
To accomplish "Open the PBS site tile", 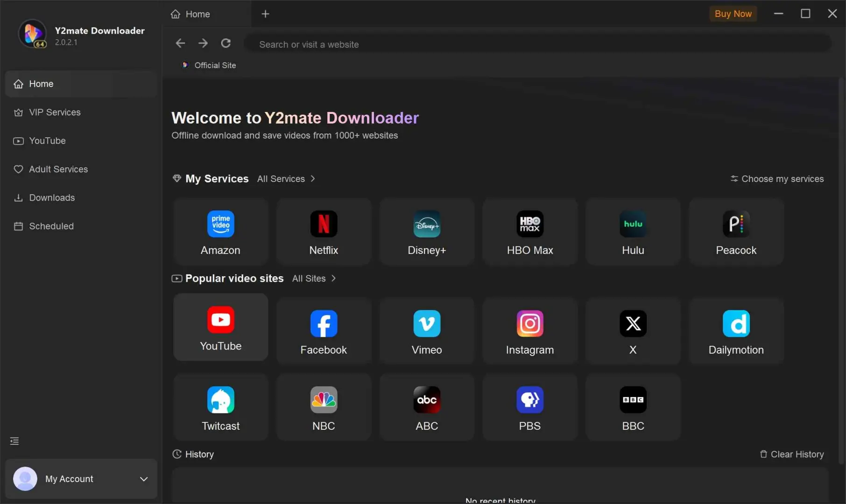I will coord(530,407).
